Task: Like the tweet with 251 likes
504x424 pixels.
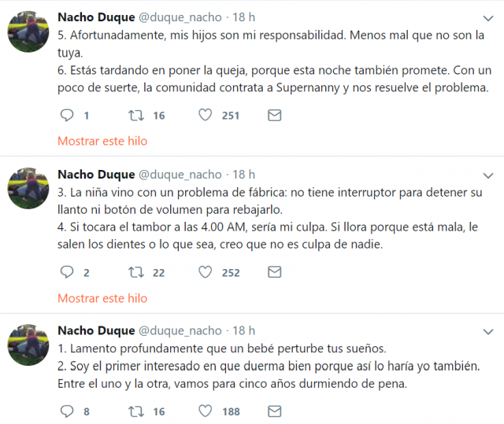Action: point(206,116)
